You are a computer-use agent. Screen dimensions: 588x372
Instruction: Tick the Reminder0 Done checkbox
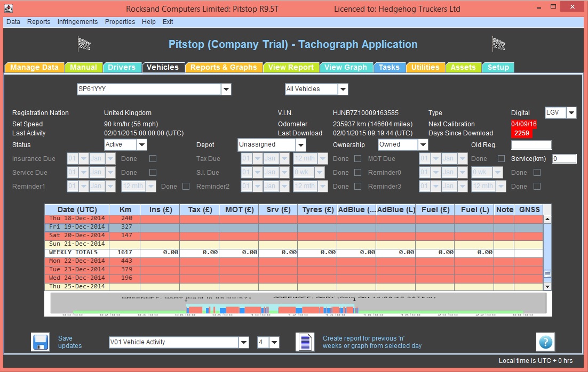pyautogui.click(x=537, y=172)
